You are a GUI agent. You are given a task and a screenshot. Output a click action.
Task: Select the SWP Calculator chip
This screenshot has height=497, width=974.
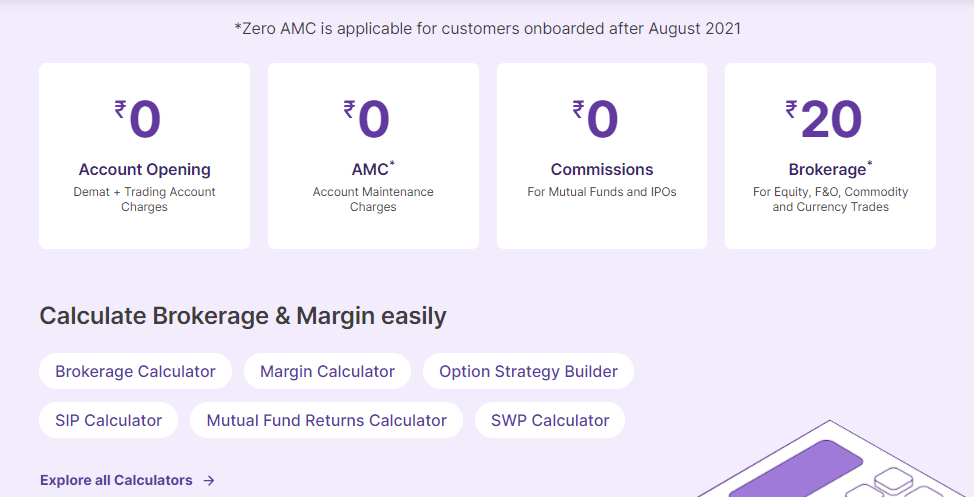coord(550,421)
